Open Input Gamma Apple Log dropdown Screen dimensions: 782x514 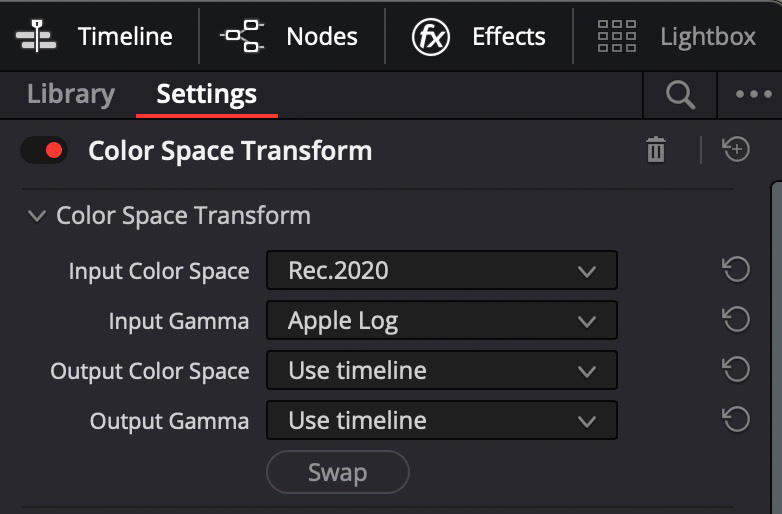pyautogui.click(x=442, y=320)
